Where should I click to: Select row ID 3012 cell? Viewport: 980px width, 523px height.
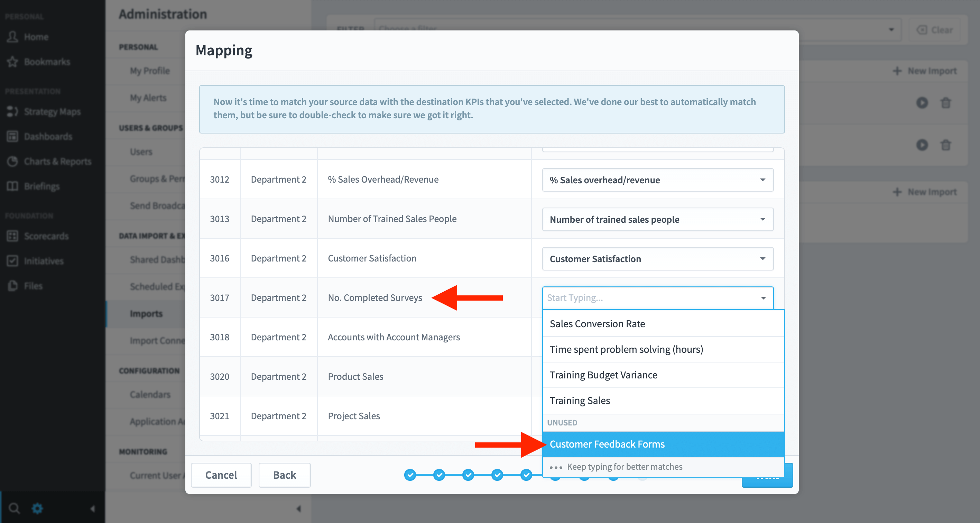point(220,179)
